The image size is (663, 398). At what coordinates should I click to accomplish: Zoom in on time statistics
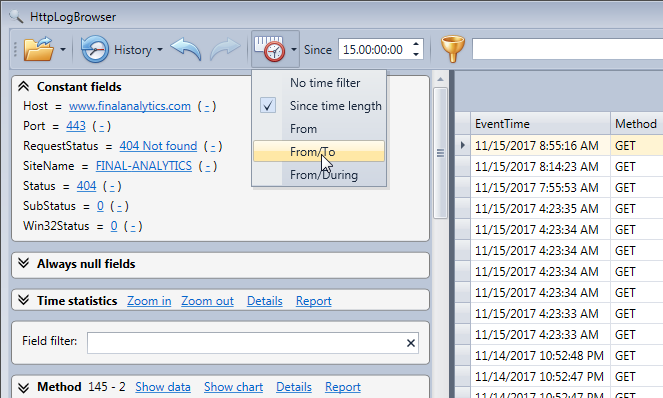[x=149, y=301]
